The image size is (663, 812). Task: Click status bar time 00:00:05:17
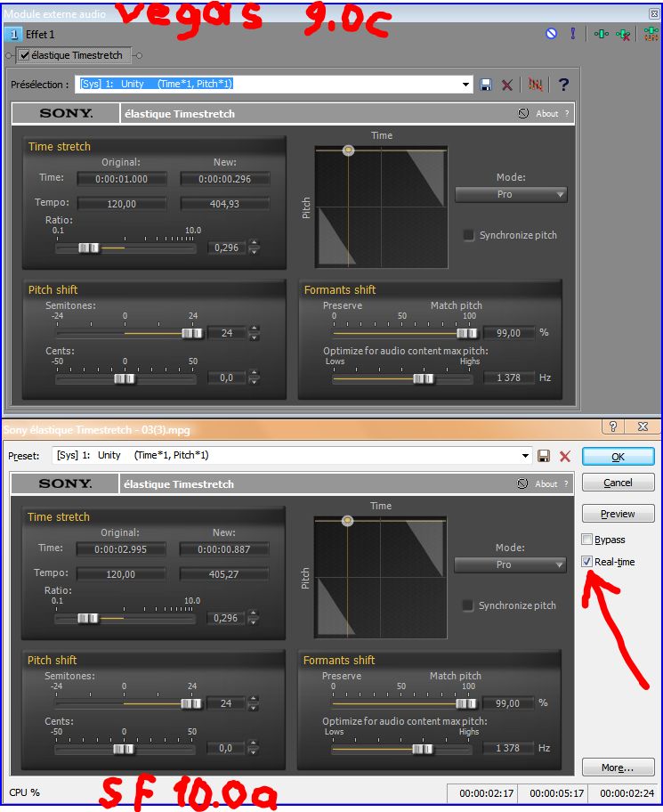556,792
